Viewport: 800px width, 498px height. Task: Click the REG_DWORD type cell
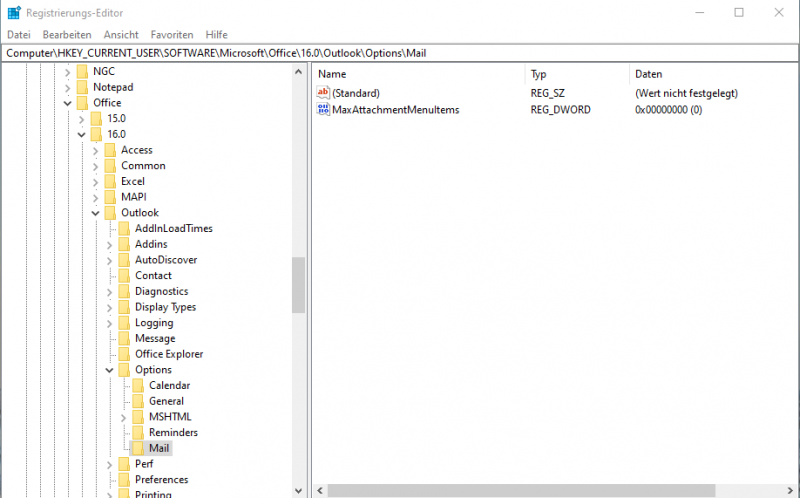[x=560, y=110]
